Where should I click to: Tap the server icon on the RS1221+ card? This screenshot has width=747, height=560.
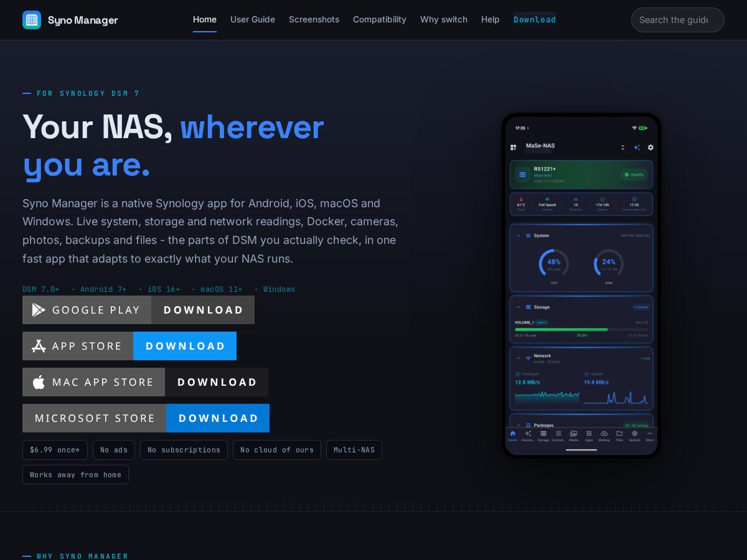(522, 175)
